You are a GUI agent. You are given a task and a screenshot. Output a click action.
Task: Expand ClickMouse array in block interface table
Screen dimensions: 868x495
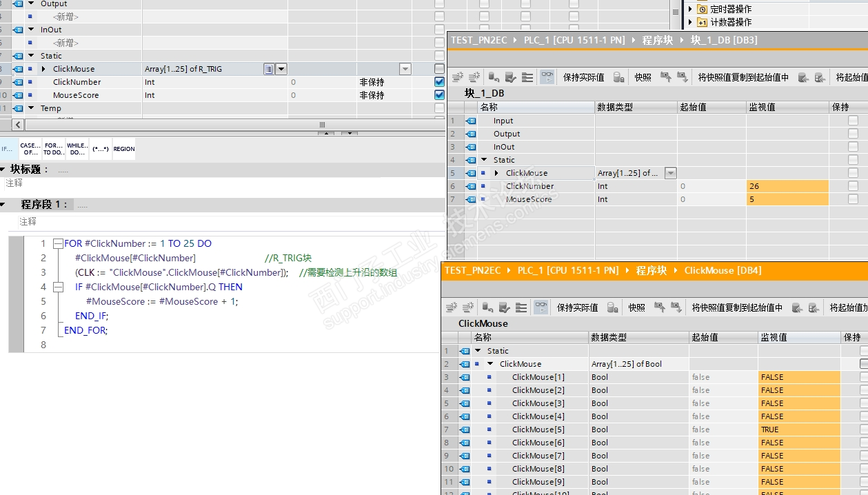point(43,69)
